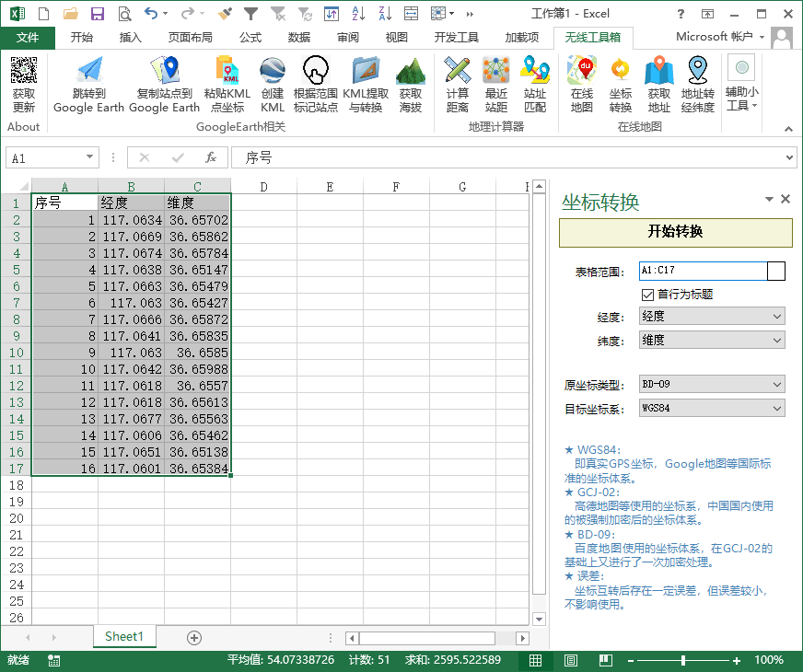Open 在线地图 Baidu map icon

click(x=582, y=70)
